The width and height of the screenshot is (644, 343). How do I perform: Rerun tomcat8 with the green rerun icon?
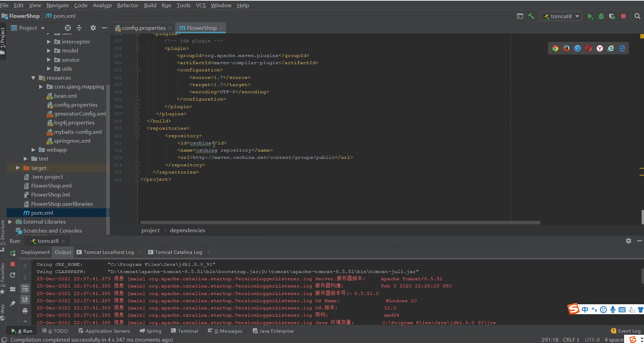pyautogui.click(x=13, y=253)
